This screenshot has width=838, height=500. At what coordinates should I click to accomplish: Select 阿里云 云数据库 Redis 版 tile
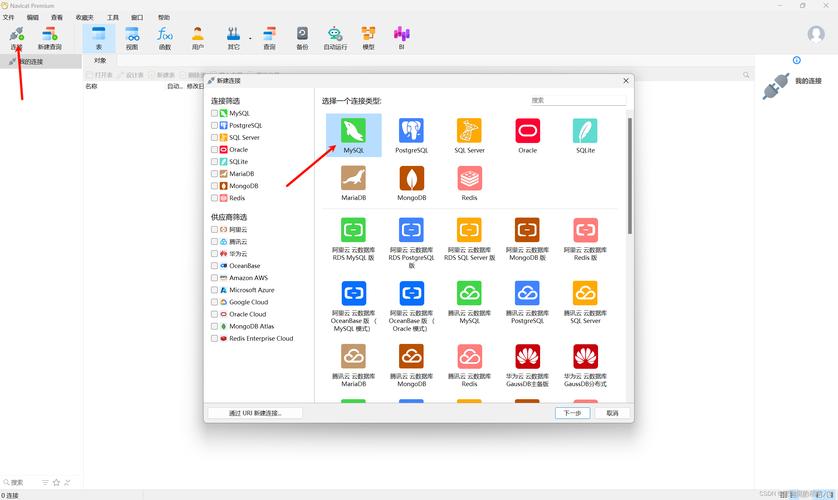coord(585,239)
